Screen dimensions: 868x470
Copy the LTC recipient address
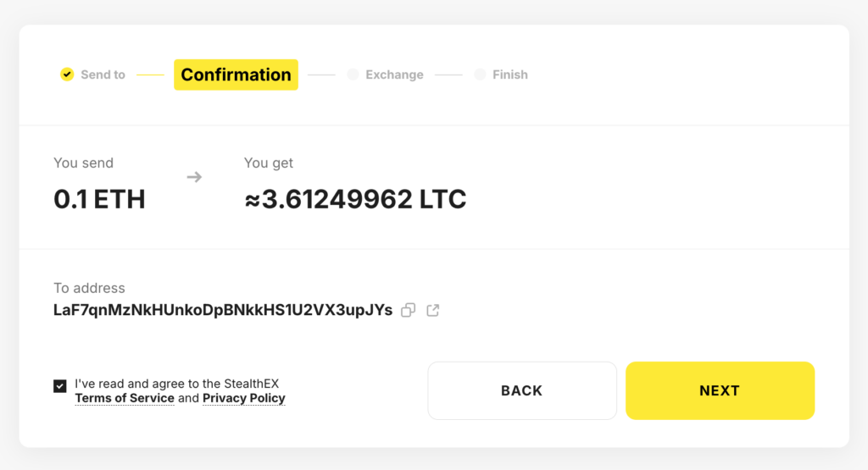coord(408,310)
